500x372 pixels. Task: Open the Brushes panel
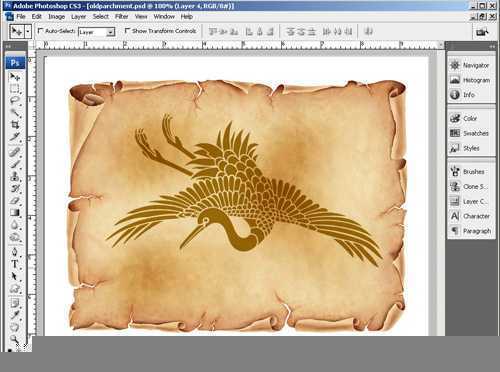coord(470,172)
